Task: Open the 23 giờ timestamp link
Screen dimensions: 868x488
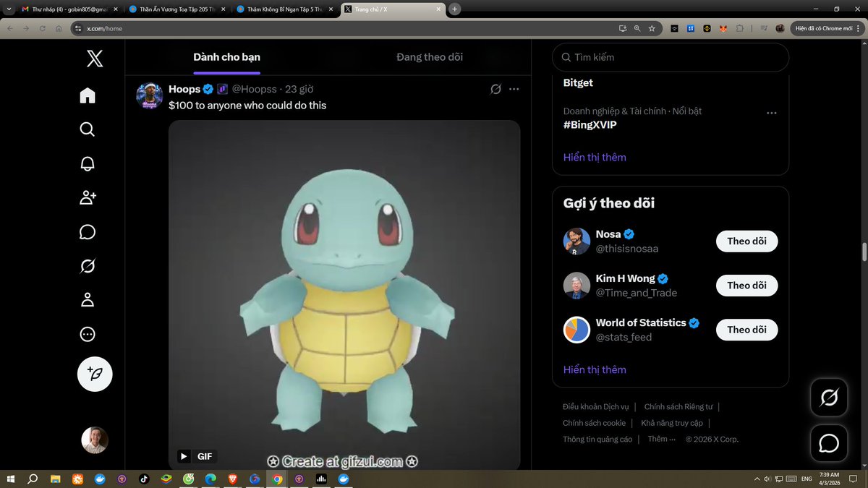Action: click(299, 89)
